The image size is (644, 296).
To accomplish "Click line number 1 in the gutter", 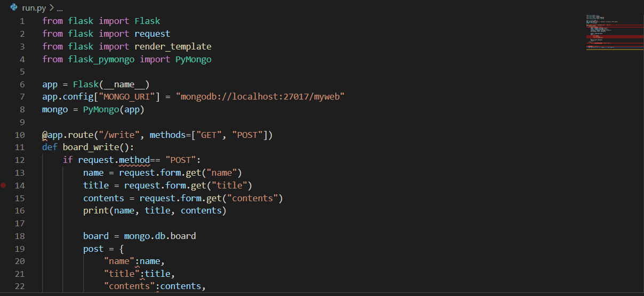I will pyautogui.click(x=22, y=21).
